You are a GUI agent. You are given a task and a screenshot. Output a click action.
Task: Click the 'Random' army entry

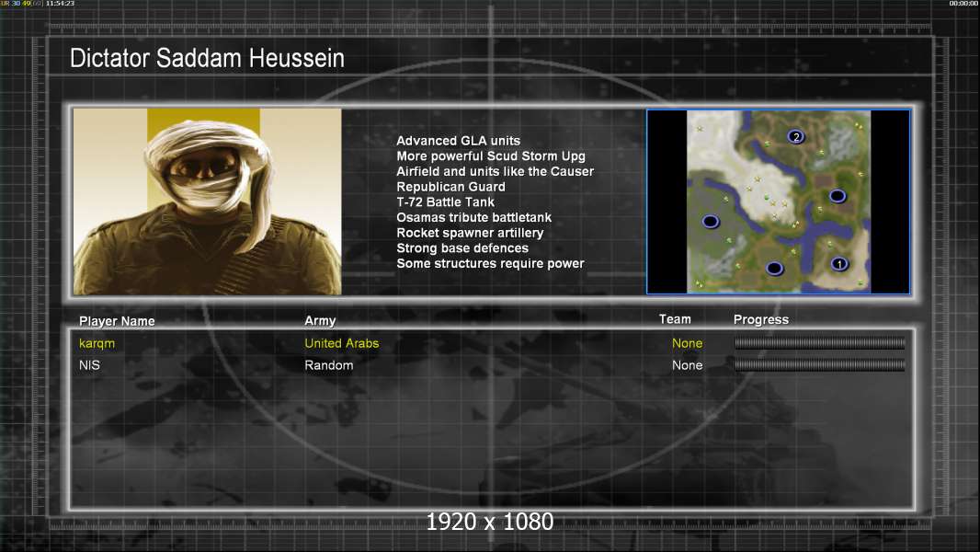(329, 365)
